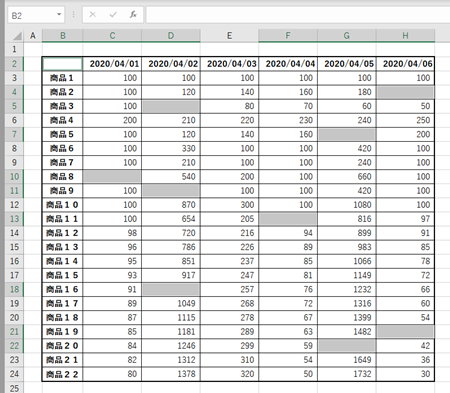Select column A header
Screen dimensions: 450x393
click(x=33, y=36)
